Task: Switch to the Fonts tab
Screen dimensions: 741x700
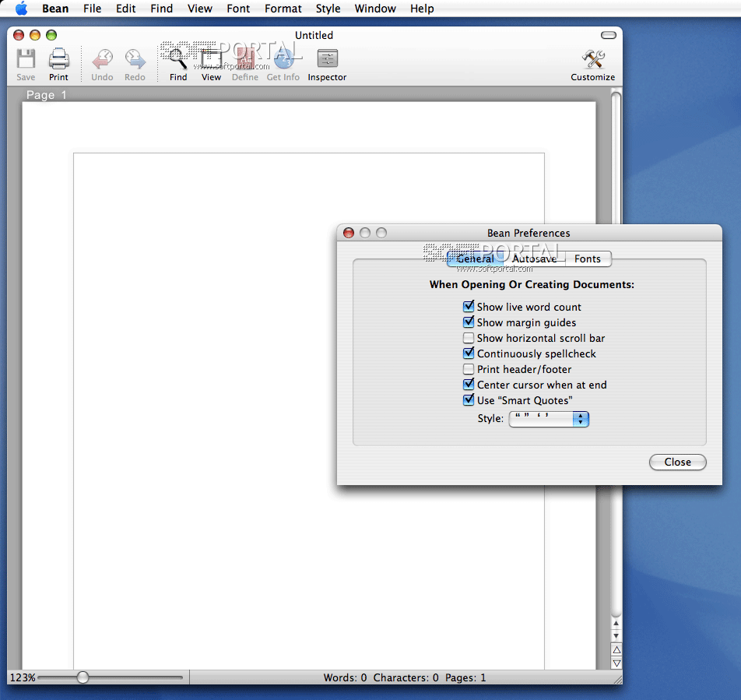Action: pyautogui.click(x=588, y=259)
